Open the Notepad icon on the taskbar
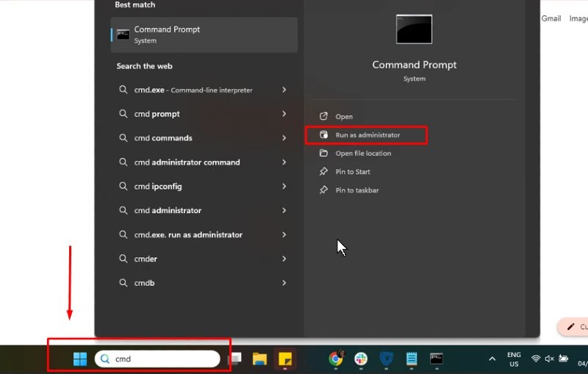The image size is (588, 374). tap(412, 359)
